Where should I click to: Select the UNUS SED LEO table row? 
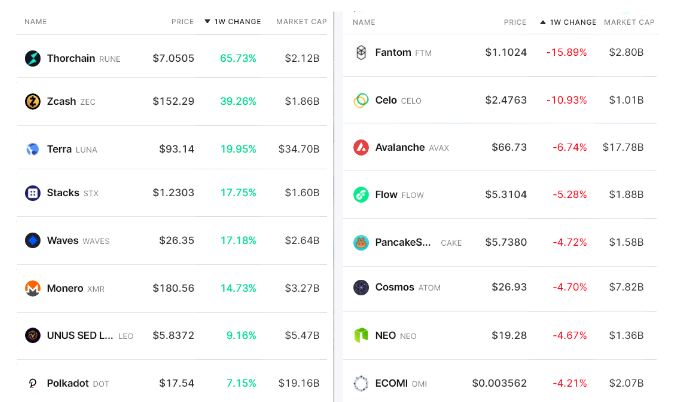coord(172,336)
